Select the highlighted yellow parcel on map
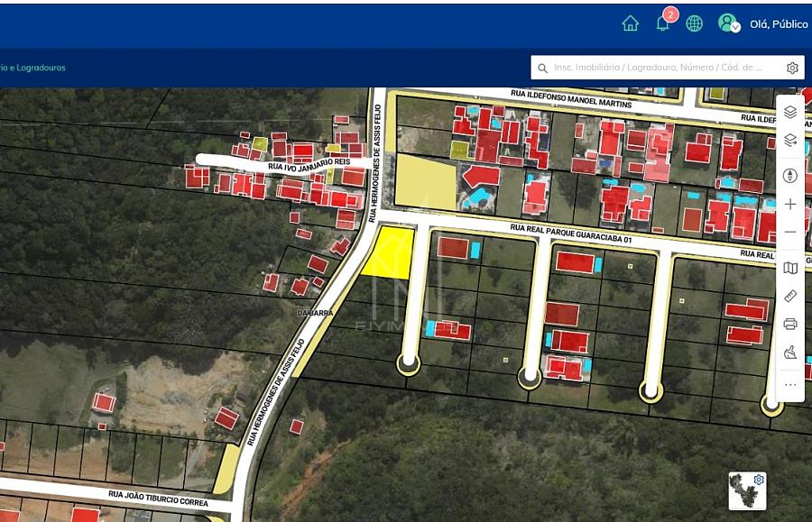This screenshot has width=812, height=522. click(x=391, y=253)
